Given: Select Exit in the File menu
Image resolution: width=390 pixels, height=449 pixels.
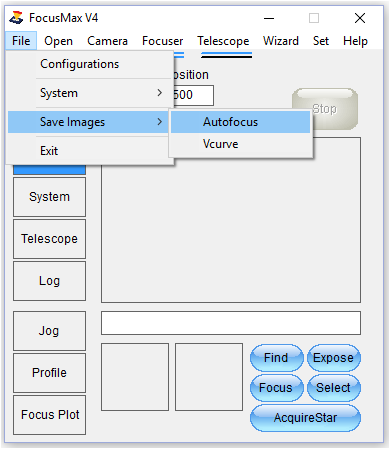Looking at the screenshot, I should click(88, 151).
